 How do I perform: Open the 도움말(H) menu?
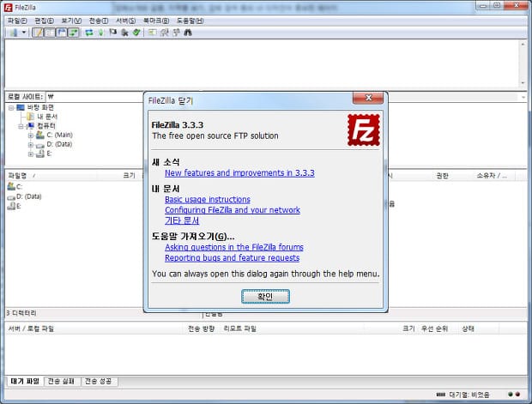pos(190,21)
